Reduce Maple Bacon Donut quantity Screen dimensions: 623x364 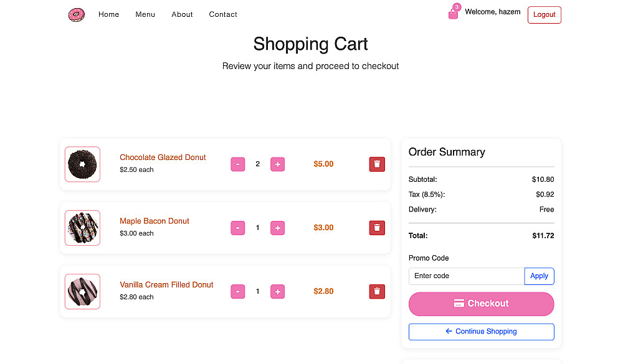(x=238, y=228)
